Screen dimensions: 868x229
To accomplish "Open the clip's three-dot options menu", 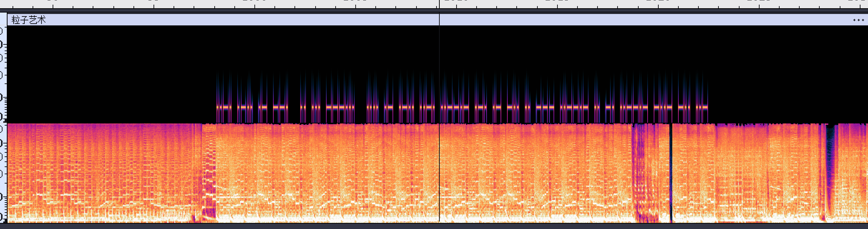I will (858, 20).
